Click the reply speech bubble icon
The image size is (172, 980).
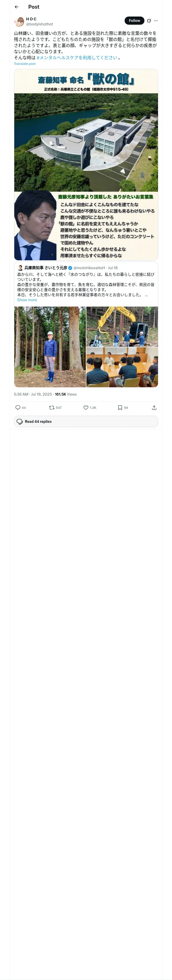18,408
